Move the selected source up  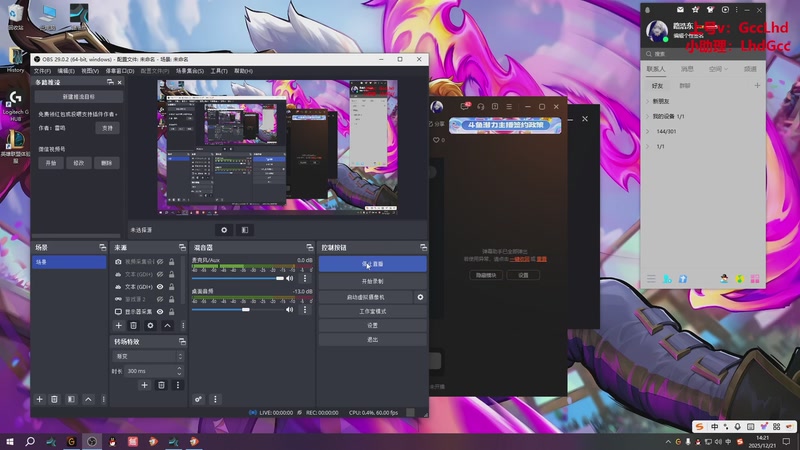click(x=167, y=325)
